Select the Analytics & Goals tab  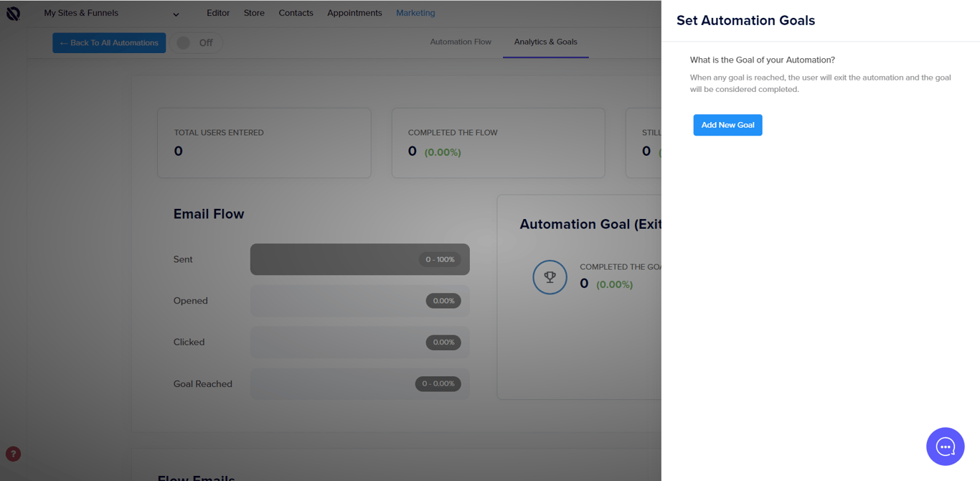click(x=545, y=42)
